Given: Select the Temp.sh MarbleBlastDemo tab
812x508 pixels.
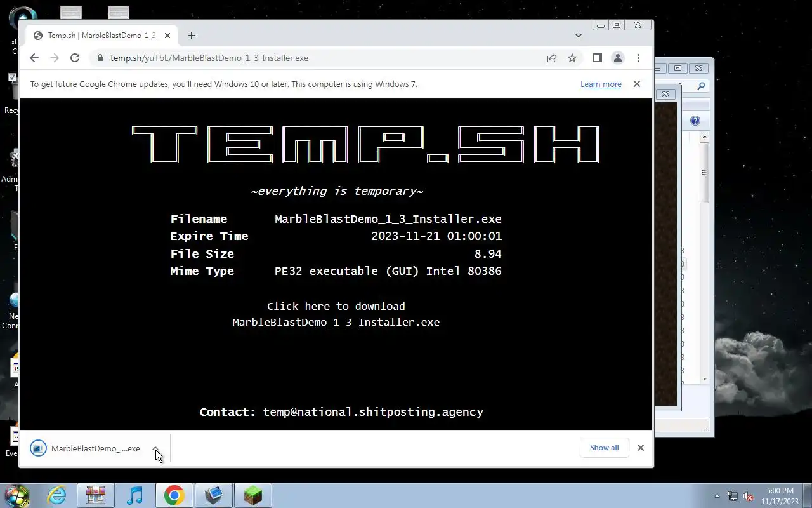Looking at the screenshot, I should coord(101,36).
